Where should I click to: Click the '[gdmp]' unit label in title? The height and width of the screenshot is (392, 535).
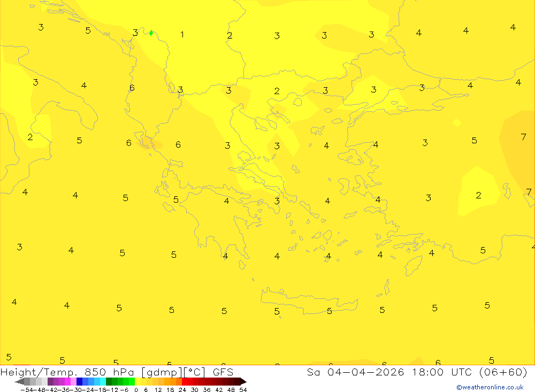pyautogui.click(x=162, y=372)
